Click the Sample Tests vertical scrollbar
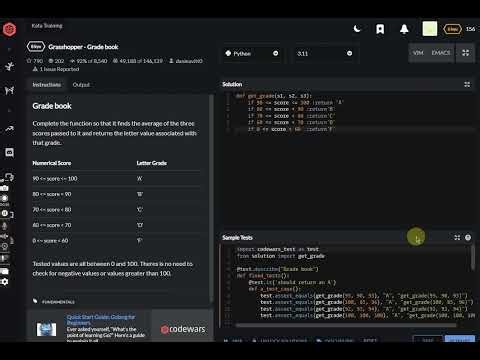This screenshot has height=360, width=480. click(x=472, y=258)
